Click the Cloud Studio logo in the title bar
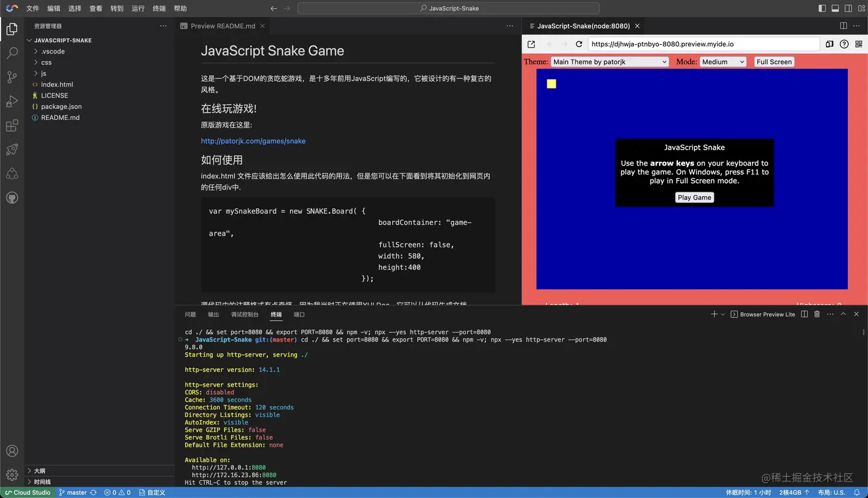Image resolution: width=868 pixels, height=498 pixels. click(x=11, y=8)
